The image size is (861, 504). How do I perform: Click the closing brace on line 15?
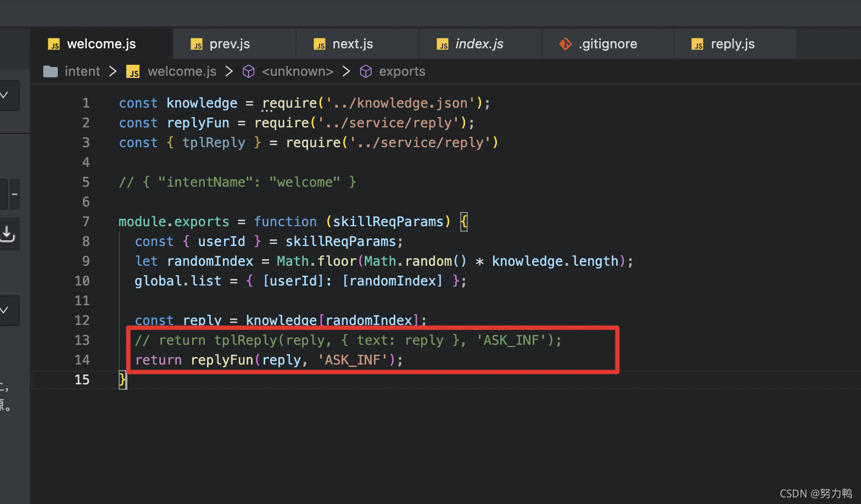122,380
